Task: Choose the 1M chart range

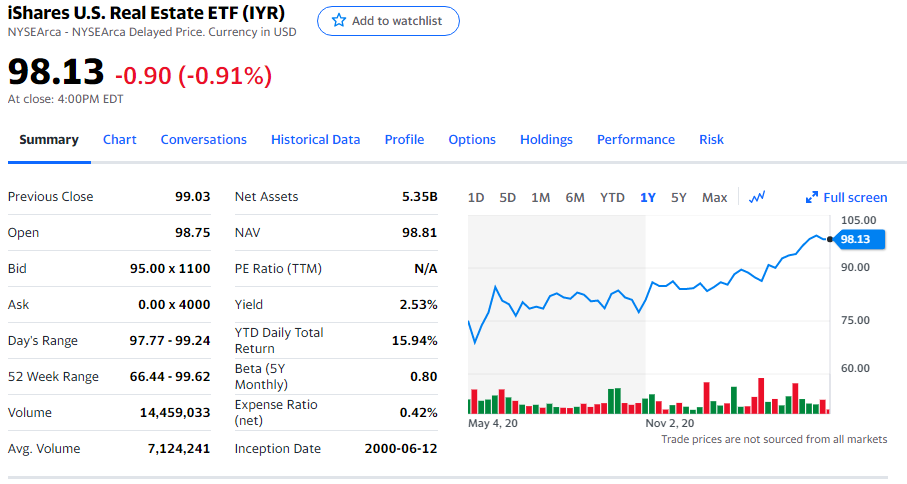Action: point(540,198)
